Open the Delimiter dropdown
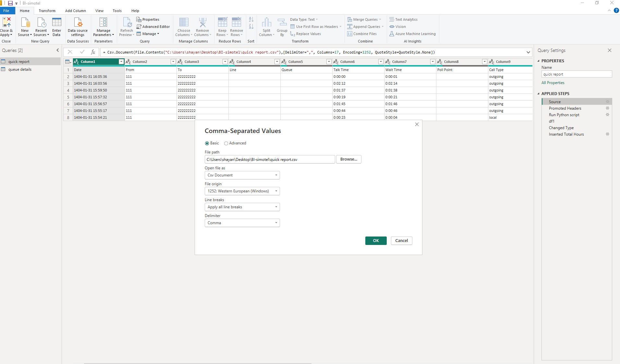This screenshot has width=620, height=364. [x=242, y=223]
